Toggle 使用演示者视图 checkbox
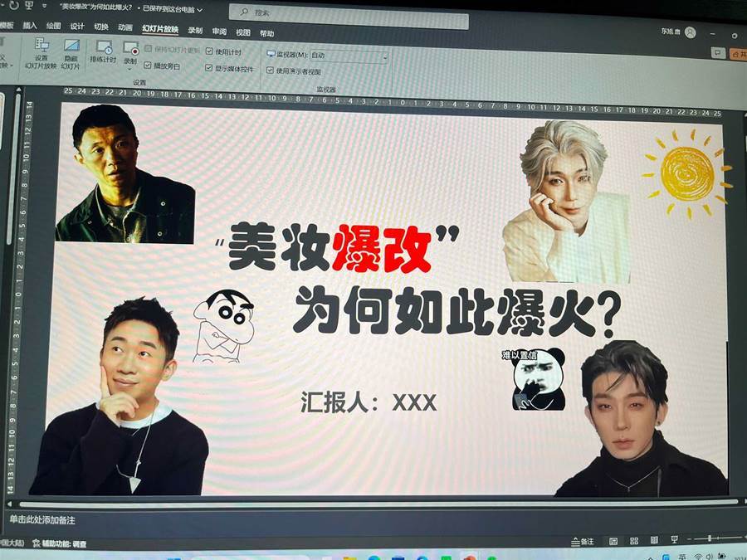 click(270, 71)
